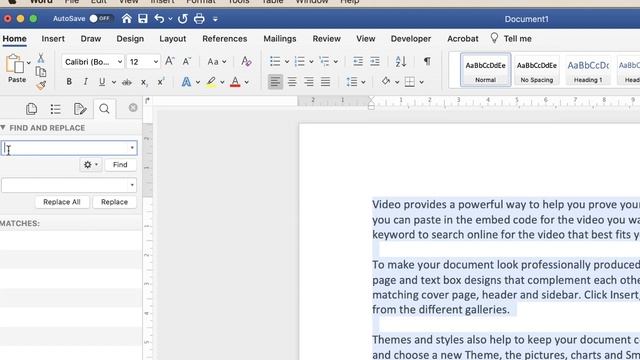
Task: Click the Home icon in title bar
Action: pyautogui.click(x=127, y=18)
